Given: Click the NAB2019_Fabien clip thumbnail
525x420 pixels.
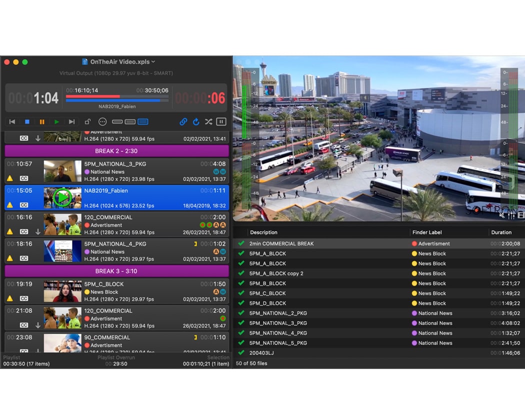Looking at the screenshot, I should pos(62,197).
